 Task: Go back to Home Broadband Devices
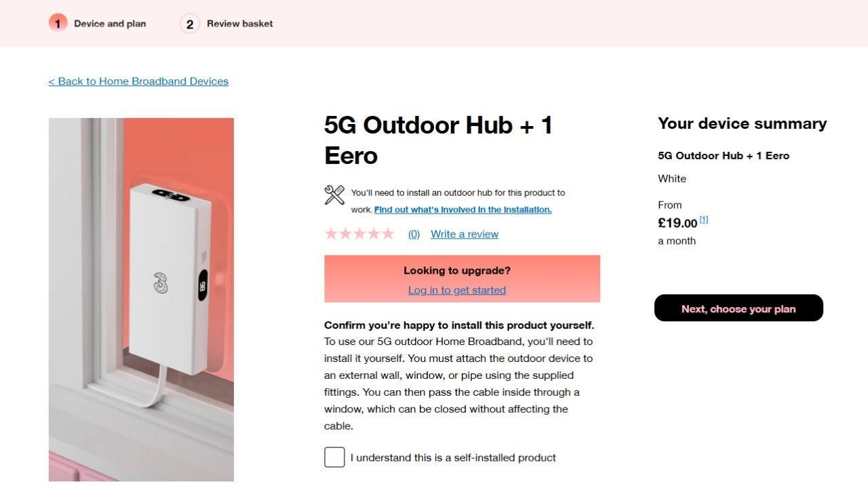coord(138,81)
